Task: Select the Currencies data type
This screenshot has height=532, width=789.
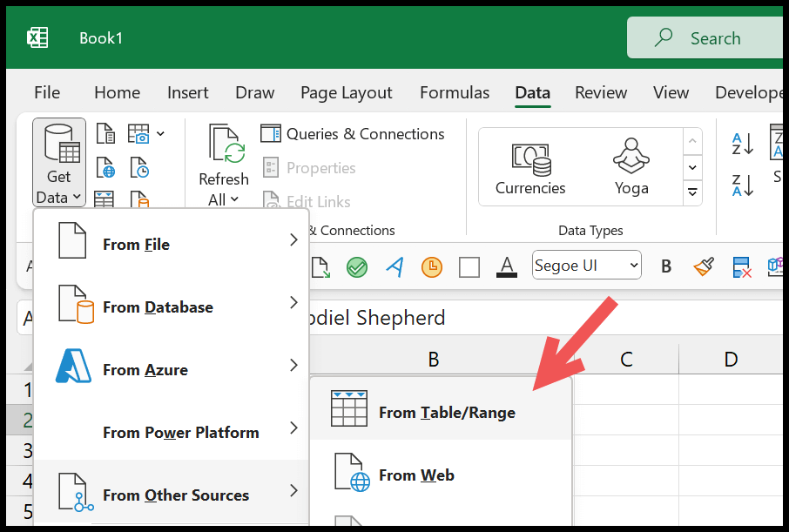Action: tap(529, 165)
